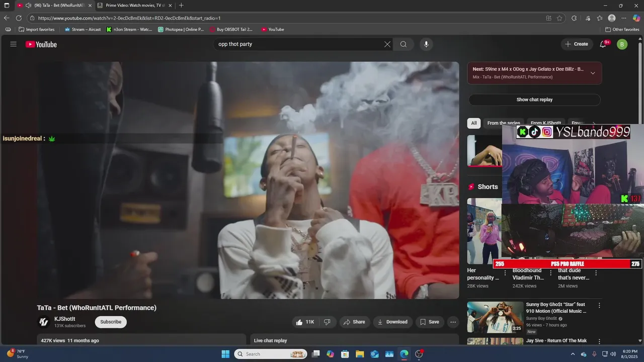Refresh the page in Edge
The height and width of the screenshot is (362, 644).
pos(19,18)
